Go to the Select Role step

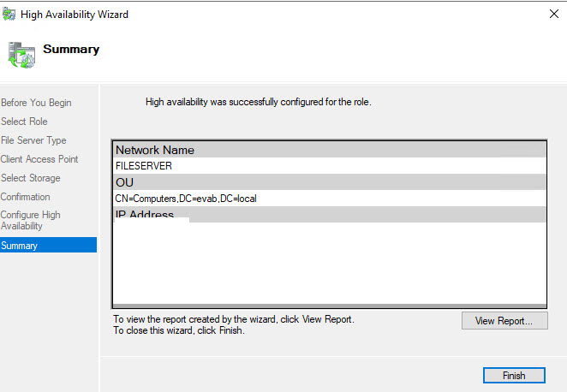click(x=25, y=122)
